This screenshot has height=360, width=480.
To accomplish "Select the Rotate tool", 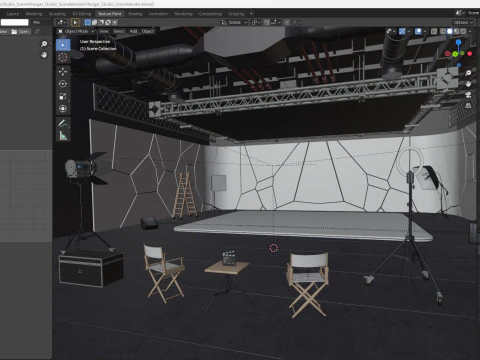I will (63, 84).
